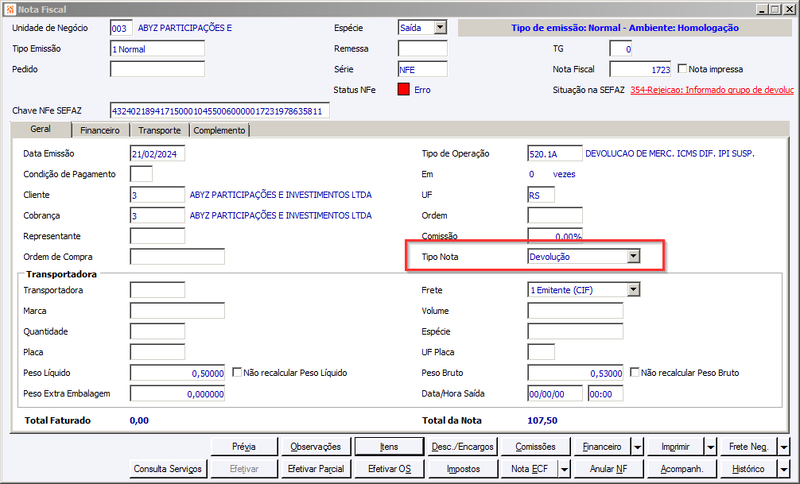
Task: Click the Ordem de Compra field
Action: (x=177, y=257)
